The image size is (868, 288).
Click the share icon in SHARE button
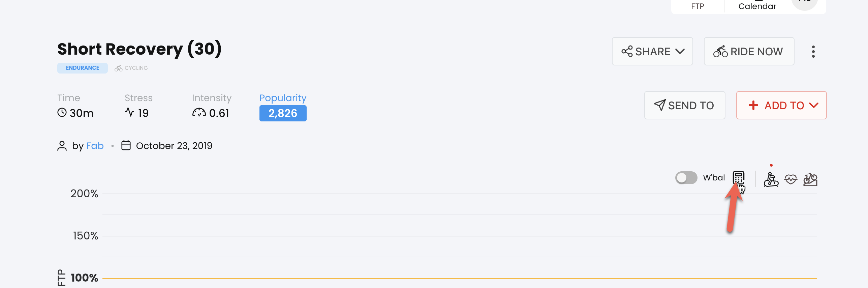pyautogui.click(x=627, y=52)
